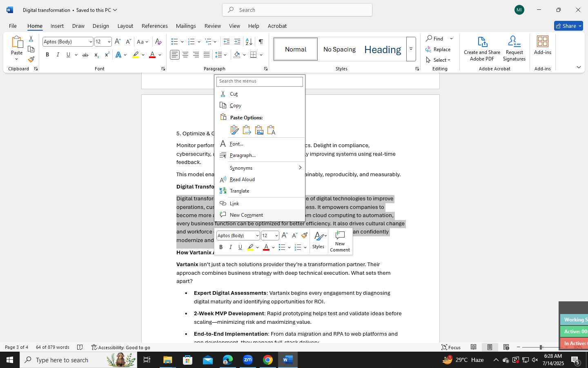Click Replace in Editing group

click(x=438, y=49)
